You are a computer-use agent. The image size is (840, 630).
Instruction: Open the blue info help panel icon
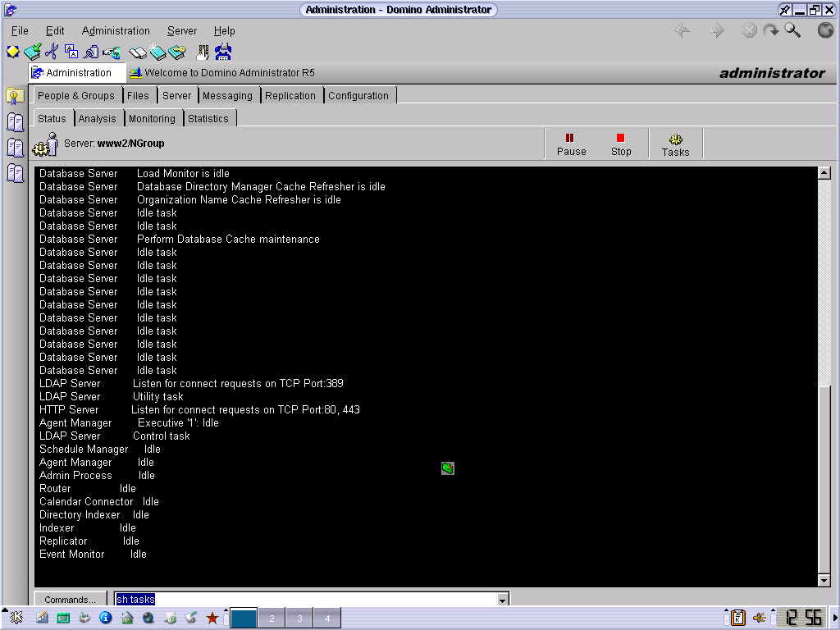(106, 619)
